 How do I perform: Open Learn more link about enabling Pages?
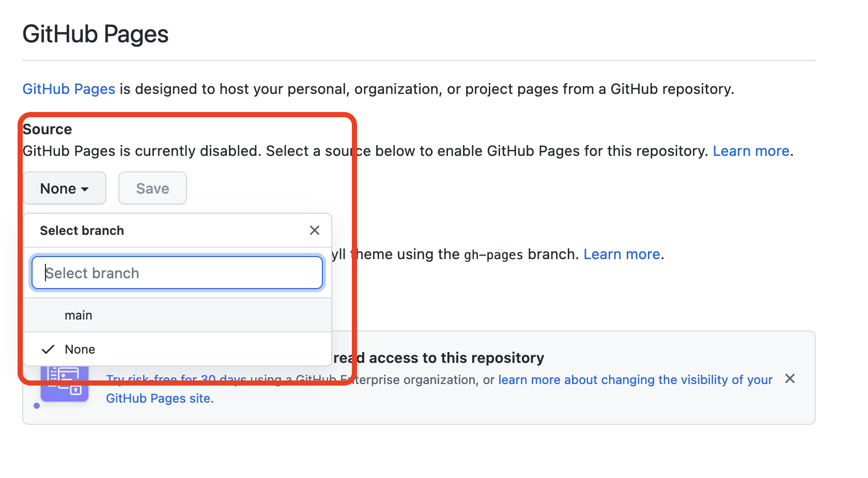tap(751, 151)
